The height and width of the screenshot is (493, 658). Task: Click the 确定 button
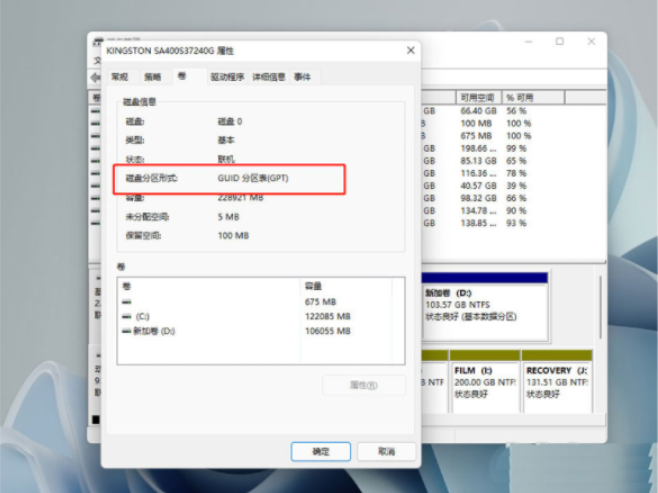pyautogui.click(x=321, y=451)
